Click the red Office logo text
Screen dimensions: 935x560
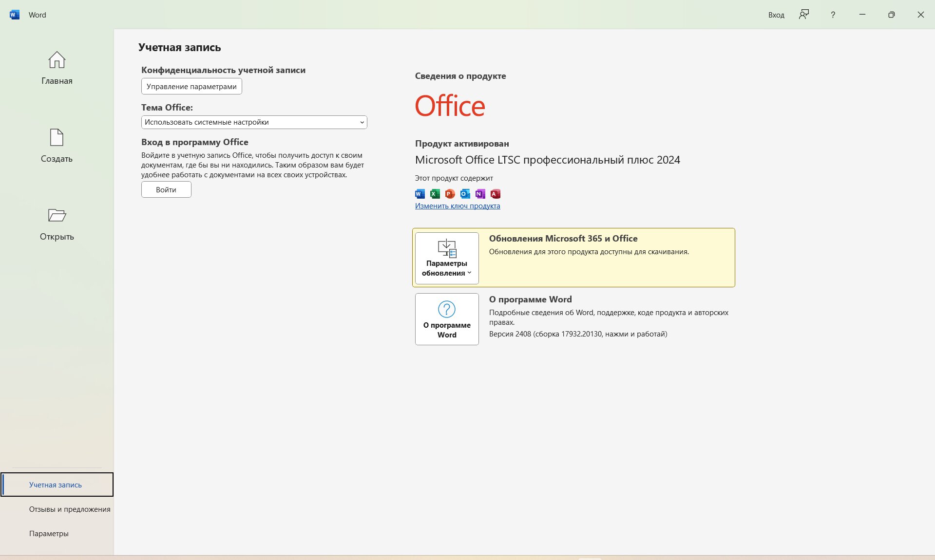[450, 106]
